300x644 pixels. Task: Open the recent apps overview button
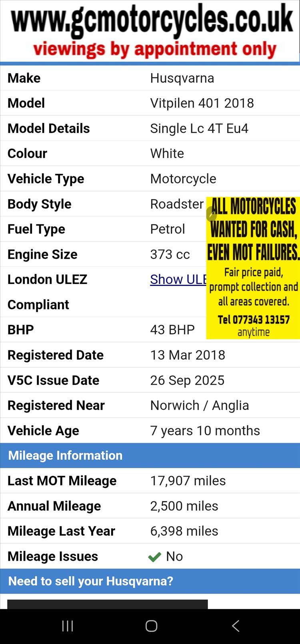tap(68, 626)
